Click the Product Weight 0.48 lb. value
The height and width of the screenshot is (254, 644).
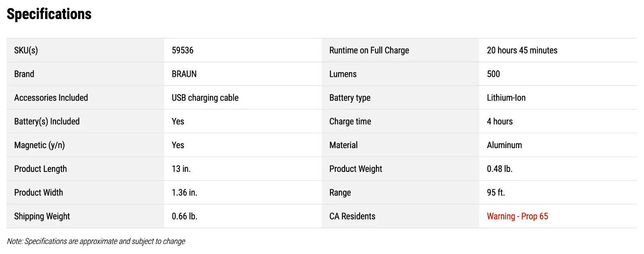coord(500,169)
